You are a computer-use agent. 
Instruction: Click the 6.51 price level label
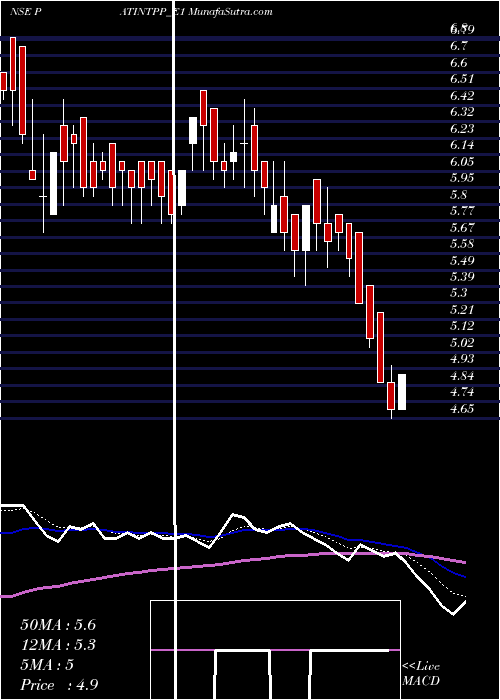pyautogui.click(x=461, y=79)
